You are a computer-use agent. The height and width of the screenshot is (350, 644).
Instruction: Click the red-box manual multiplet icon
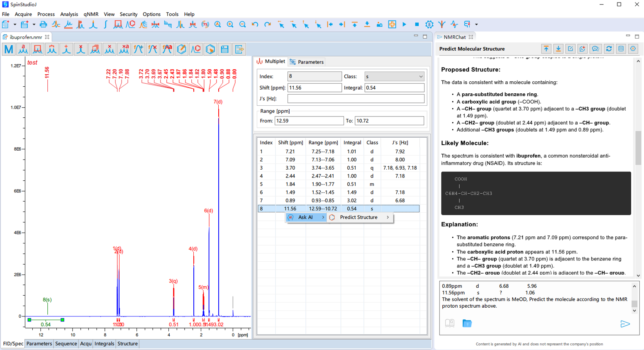point(37,49)
